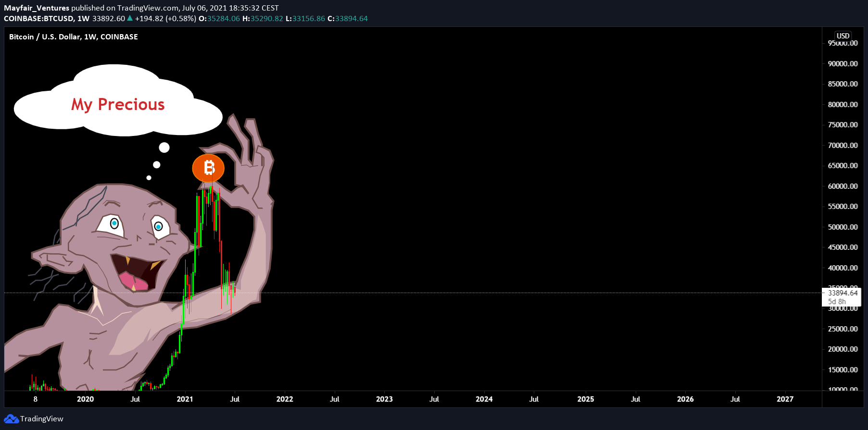Click the 25000.00 price axis label
The image size is (868, 430).
point(843,329)
